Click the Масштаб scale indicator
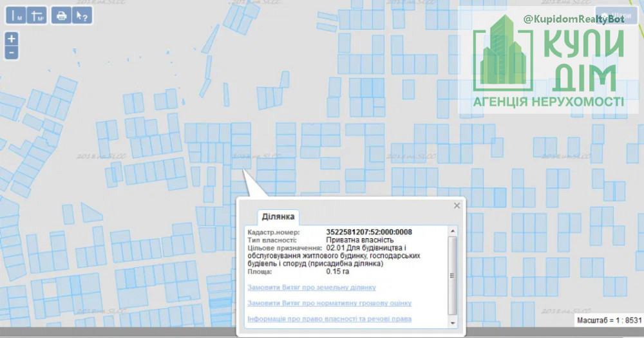 point(608,320)
